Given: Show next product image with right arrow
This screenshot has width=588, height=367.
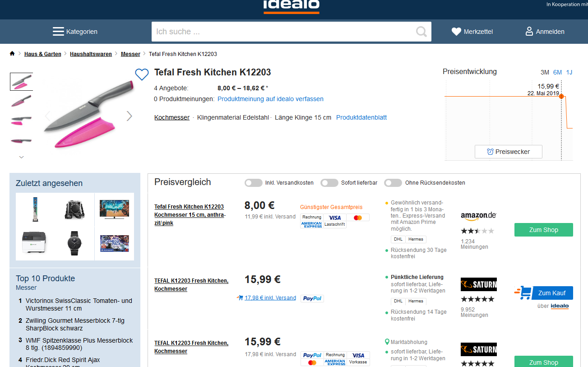Looking at the screenshot, I should coord(129,116).
